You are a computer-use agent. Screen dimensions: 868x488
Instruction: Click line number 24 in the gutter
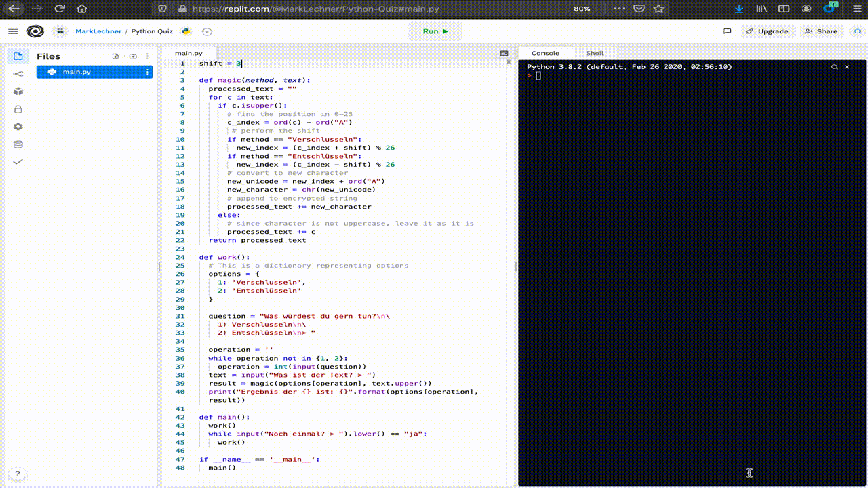[180, 257]
